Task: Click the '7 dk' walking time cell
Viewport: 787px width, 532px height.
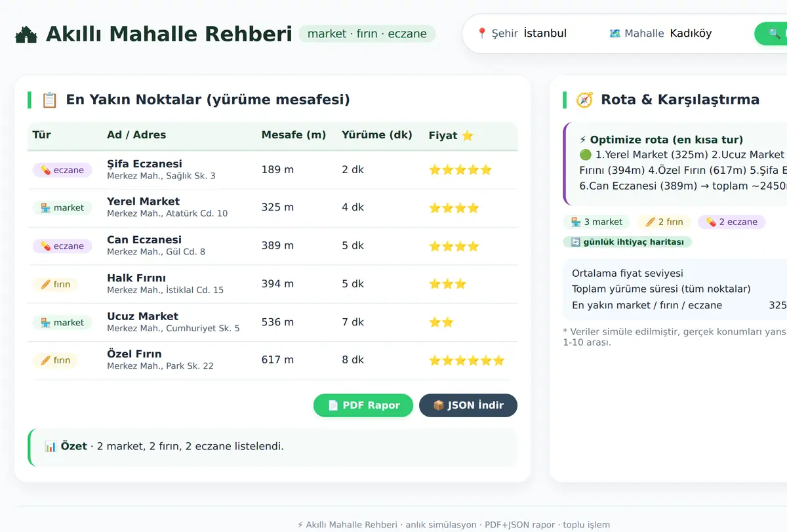Action: tap(353, 322)
